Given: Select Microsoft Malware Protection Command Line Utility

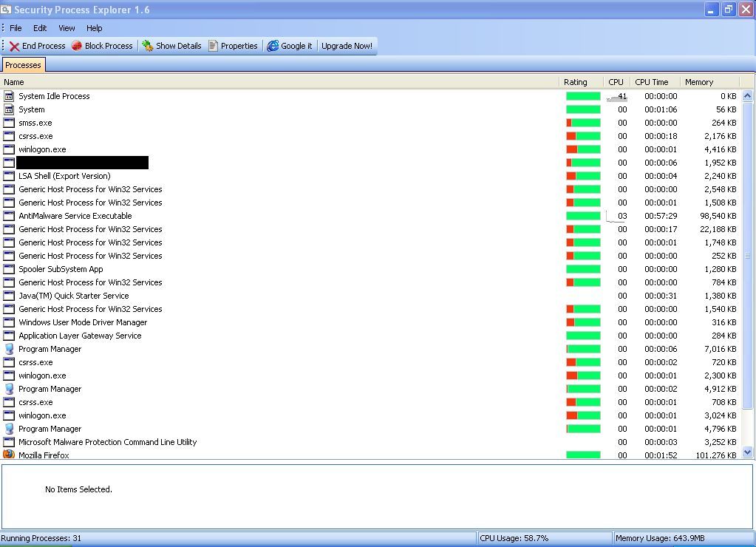Looking at the screenshot, I should click(370, 442).
